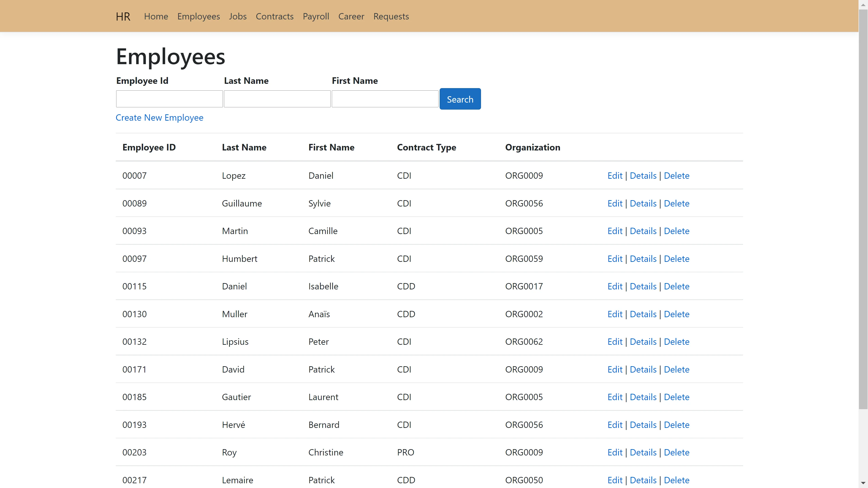The width and height of the screenshot is (868, 488).
Task: View Details for Lopez Daniel
Action: coord(643,176)
